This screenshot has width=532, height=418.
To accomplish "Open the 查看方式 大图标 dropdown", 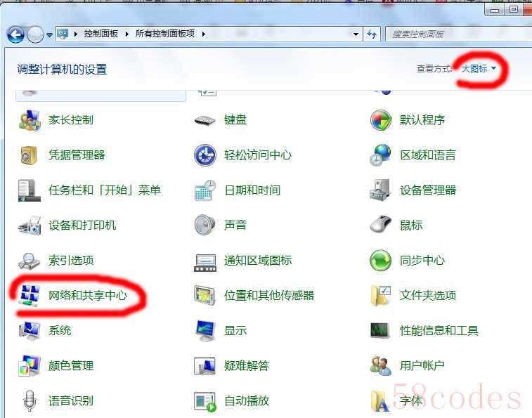I will (x=479, y=69).
